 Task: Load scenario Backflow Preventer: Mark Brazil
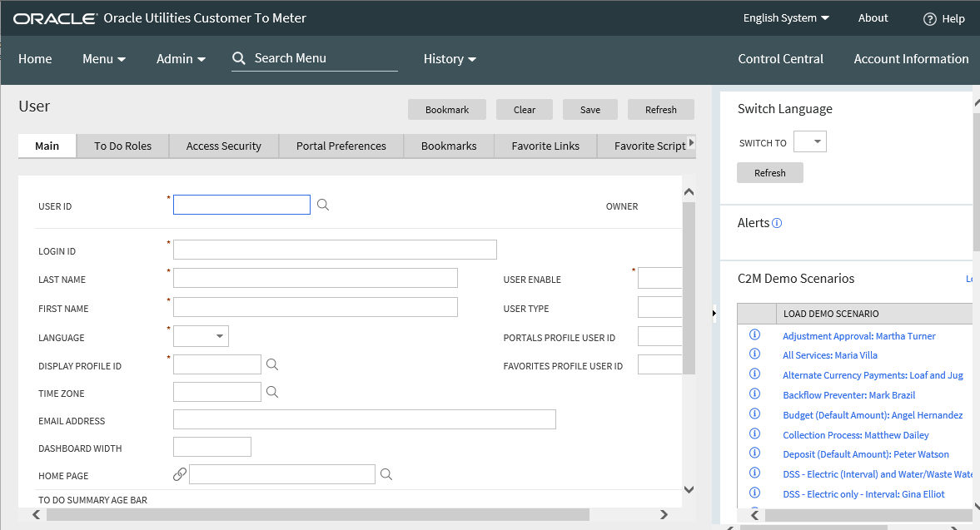(848, 395)
